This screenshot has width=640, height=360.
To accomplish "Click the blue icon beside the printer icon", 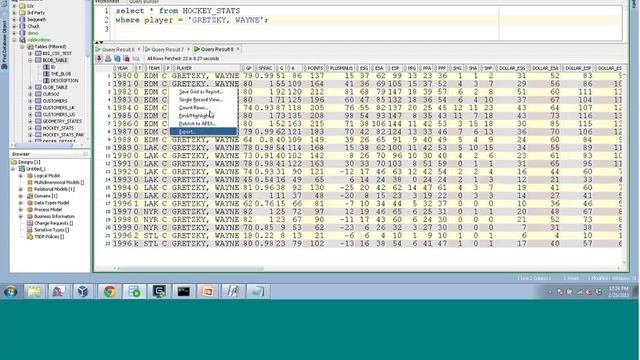I will pyautogui.click(x=117, y=59).
